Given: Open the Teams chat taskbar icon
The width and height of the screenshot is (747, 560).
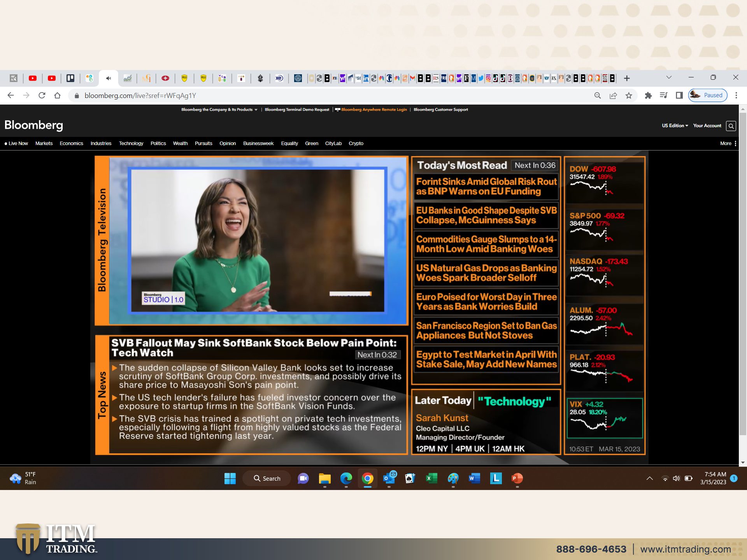Looking at the screenshot, I should pyautogui.click(x=303, y=478).
